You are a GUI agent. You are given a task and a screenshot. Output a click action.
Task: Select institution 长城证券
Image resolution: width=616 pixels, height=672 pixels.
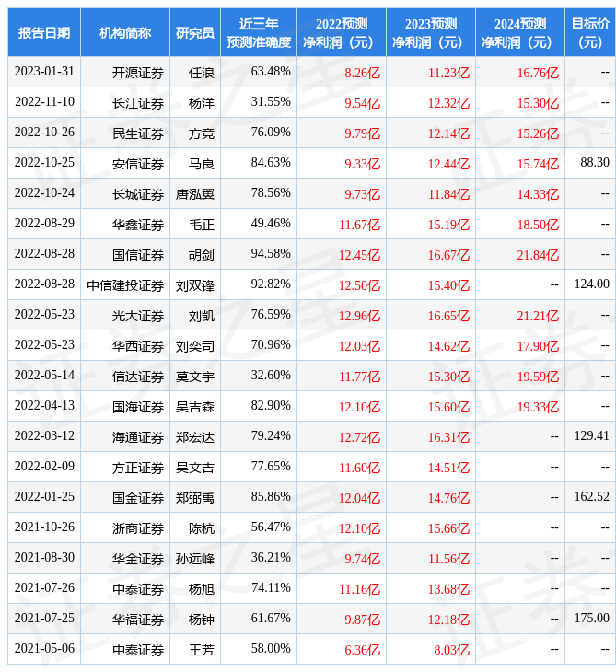tap(138, 194)
